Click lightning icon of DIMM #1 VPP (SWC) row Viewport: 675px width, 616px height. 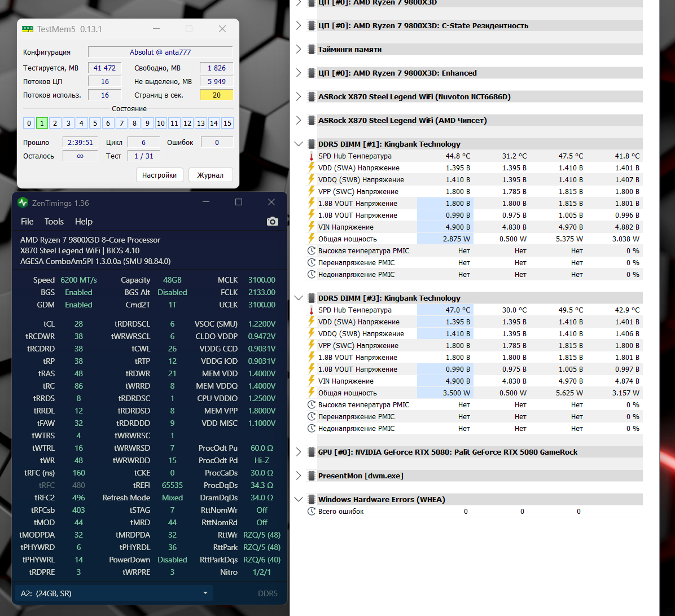tap(311, 191)
